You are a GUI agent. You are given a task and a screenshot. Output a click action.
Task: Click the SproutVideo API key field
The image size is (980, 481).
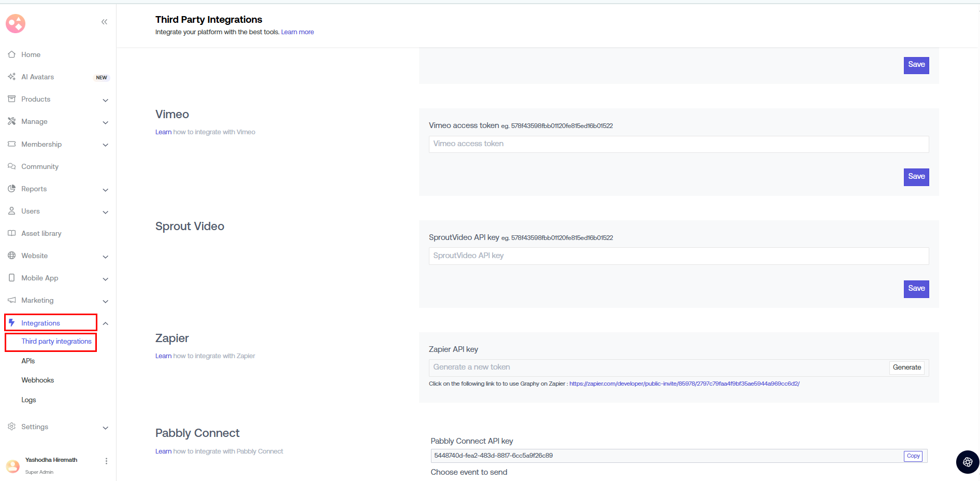(x=678, y=256)
